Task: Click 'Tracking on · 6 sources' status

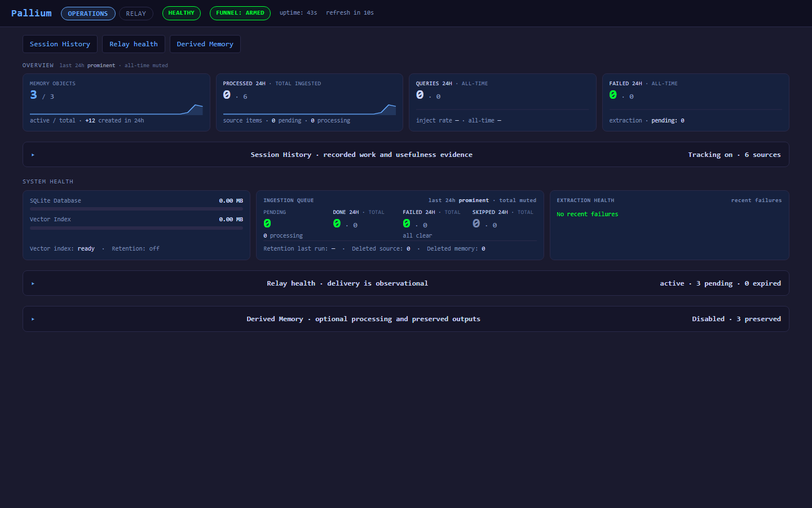Action: pos(734,155)
